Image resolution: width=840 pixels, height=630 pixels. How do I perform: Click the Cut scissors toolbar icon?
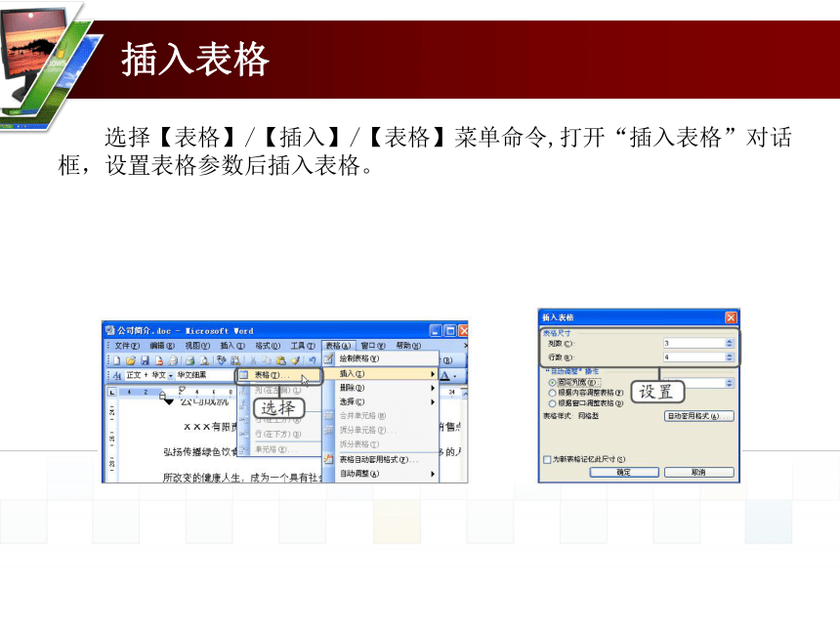click(x=253, y=360)
